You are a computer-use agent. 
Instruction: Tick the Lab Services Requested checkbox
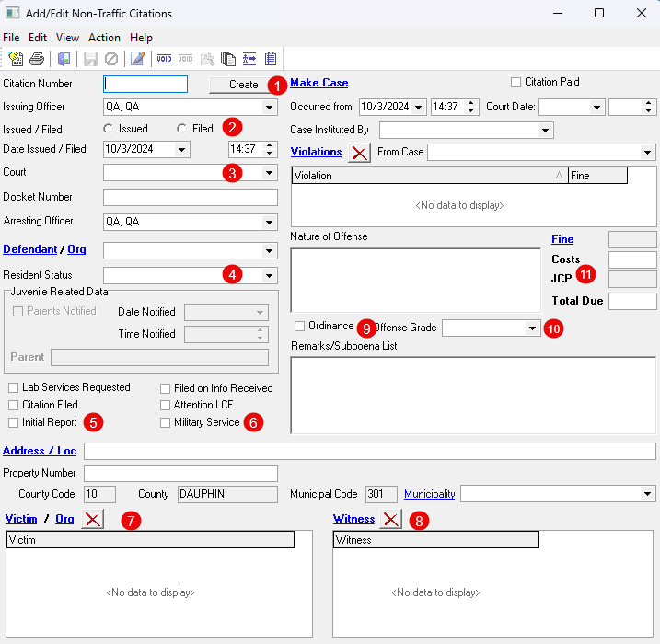click(x=14, y=388)
